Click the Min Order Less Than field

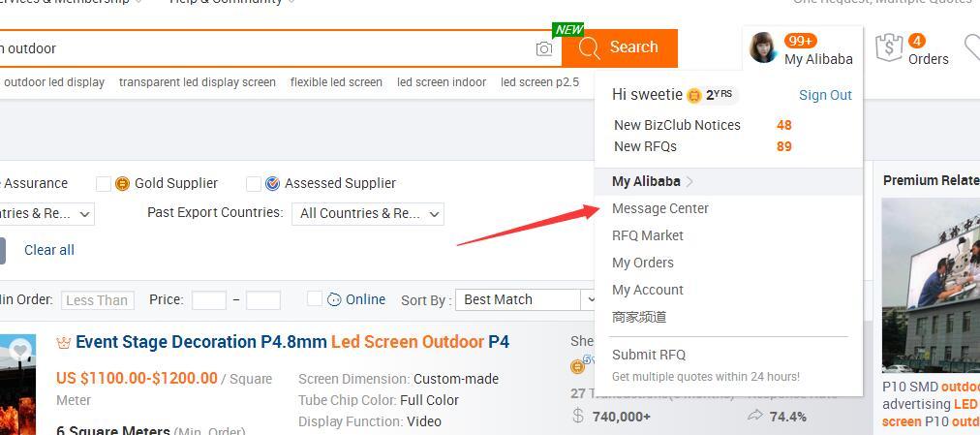pos(97,300)
